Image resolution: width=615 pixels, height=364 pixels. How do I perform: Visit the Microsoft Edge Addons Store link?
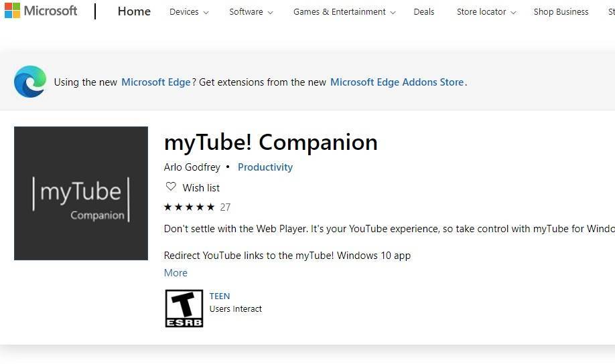397,82
